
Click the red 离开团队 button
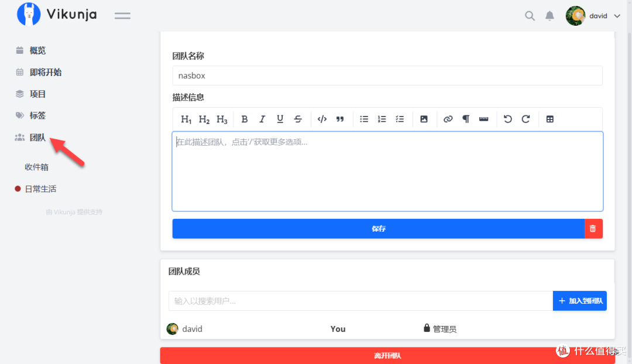387,356
